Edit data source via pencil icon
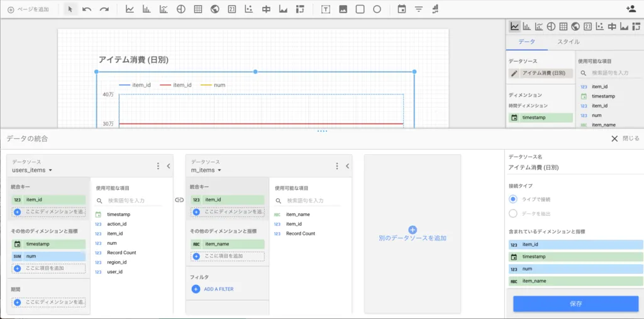644x319 pixels. [514, 74]
